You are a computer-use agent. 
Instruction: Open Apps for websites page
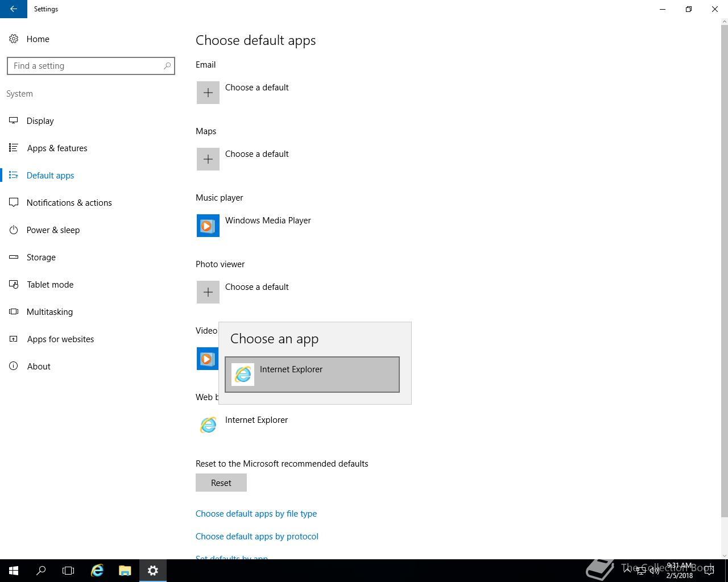[60, 339]
